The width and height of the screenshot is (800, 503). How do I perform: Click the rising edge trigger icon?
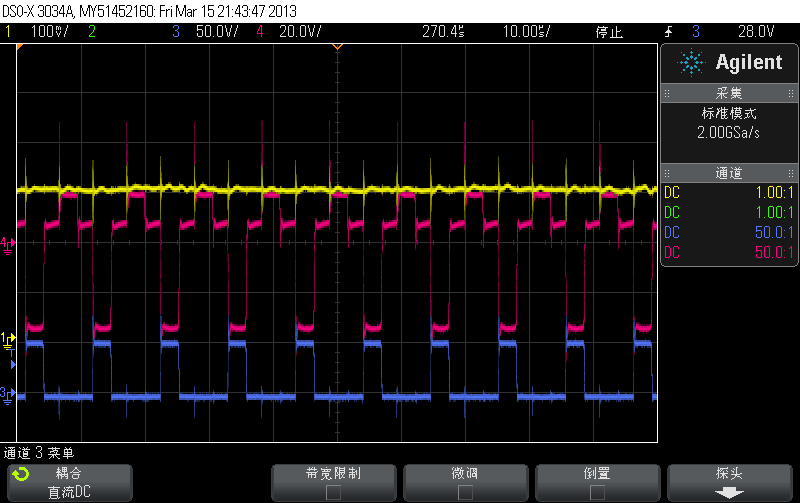pyautogui.click(x=668, y=32)
